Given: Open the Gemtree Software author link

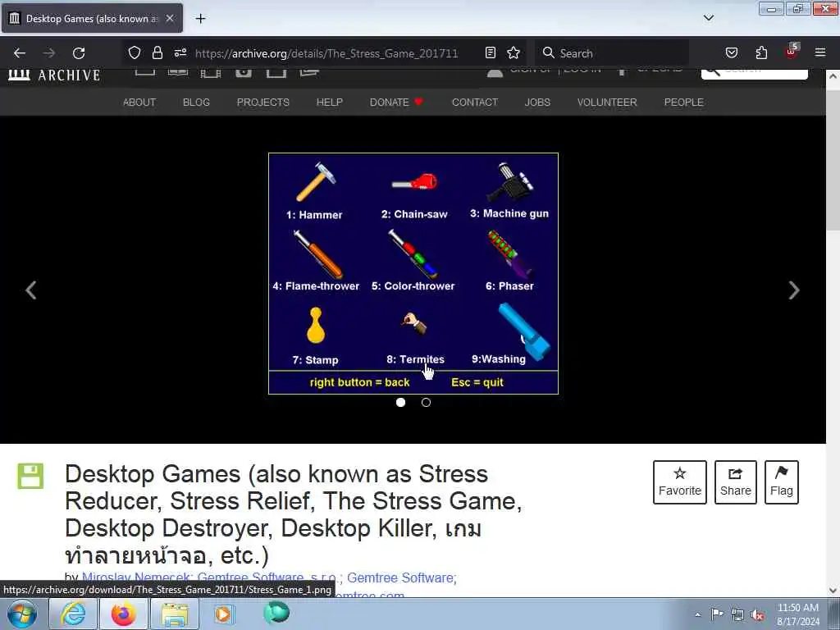Looking at the screenshot, I should 400,577.
